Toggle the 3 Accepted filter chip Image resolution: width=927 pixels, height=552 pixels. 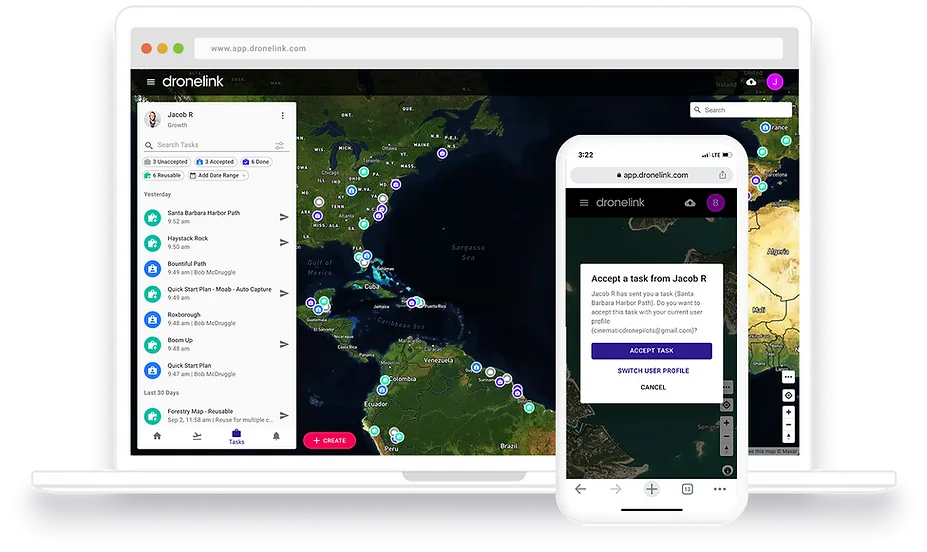click(x=215, y=161)
